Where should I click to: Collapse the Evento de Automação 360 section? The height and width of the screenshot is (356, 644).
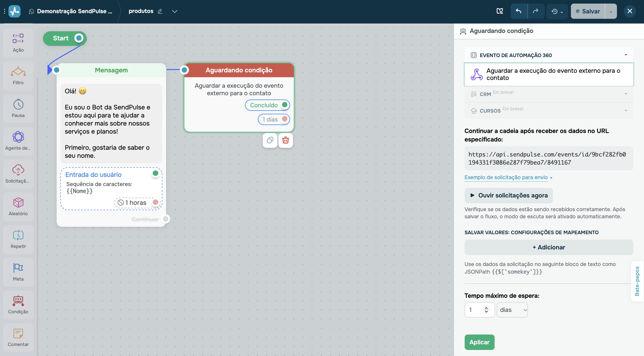[x=625, y=55]
